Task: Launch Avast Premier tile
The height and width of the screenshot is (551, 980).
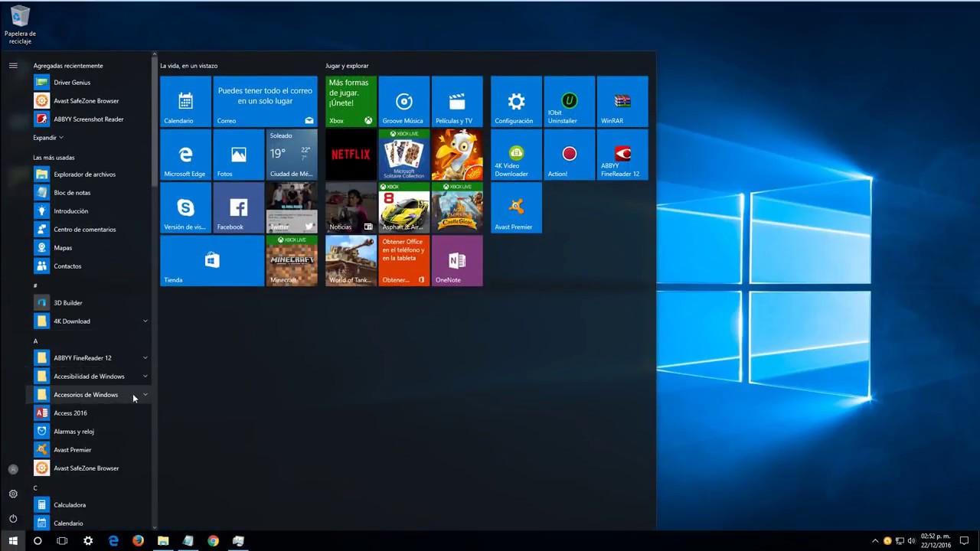Action: click(x=516, y=207)
